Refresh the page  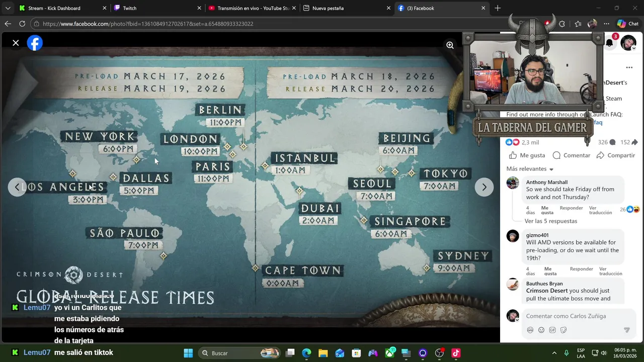tap(22, 24)
